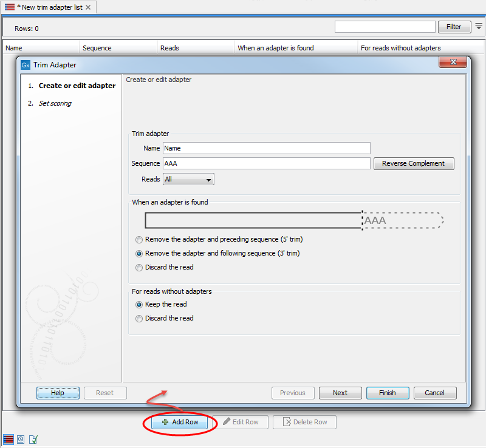Go to the Set scoring wizard step
The image size is (486, 448).
pyautogui.click(x=55, y=103)
